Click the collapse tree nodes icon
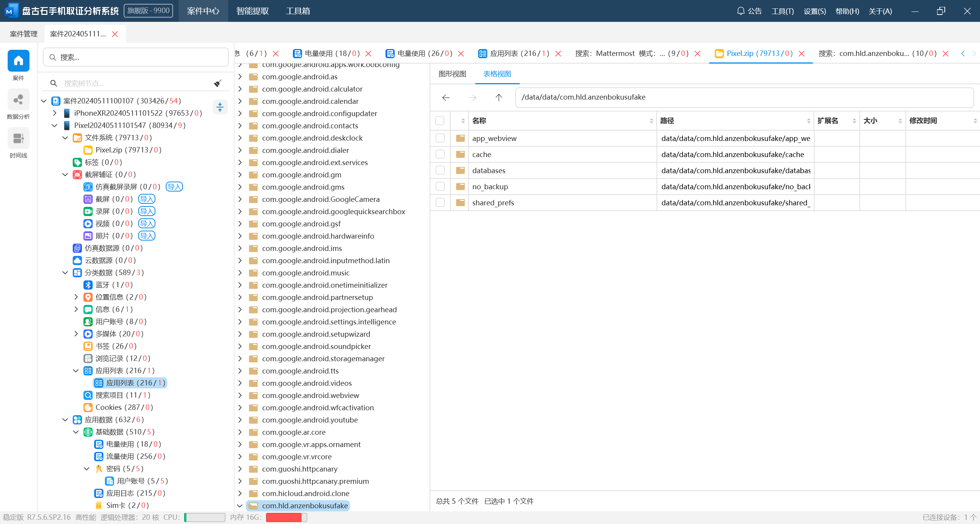 [x=220, y=107]
